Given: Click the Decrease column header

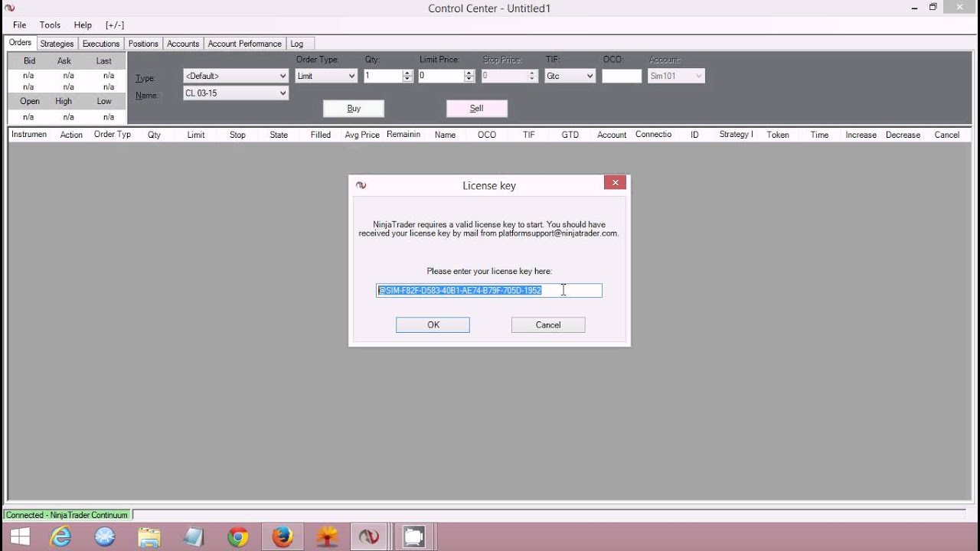Looking at the screenshot, I should [903, 135].
